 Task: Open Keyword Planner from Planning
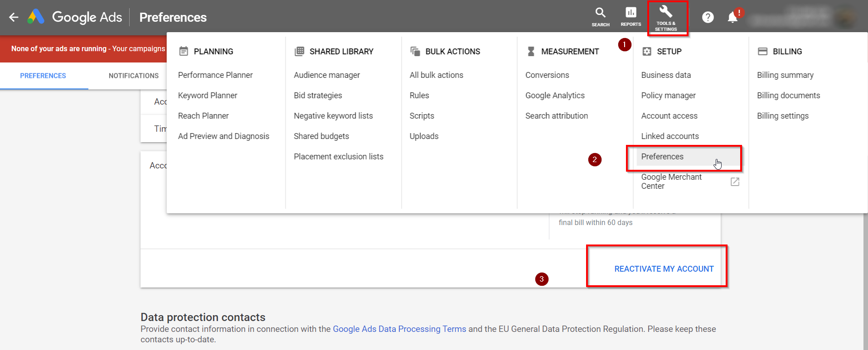point(208,96)
